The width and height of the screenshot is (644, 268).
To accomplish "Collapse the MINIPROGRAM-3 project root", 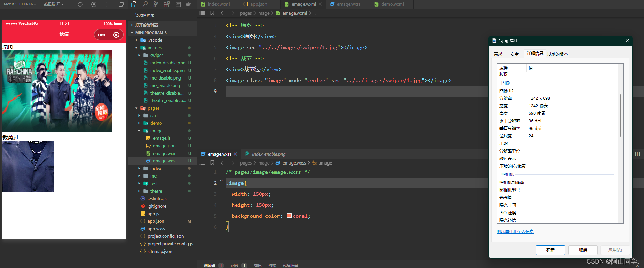I will pyautogui.click(x=162, y=33).
